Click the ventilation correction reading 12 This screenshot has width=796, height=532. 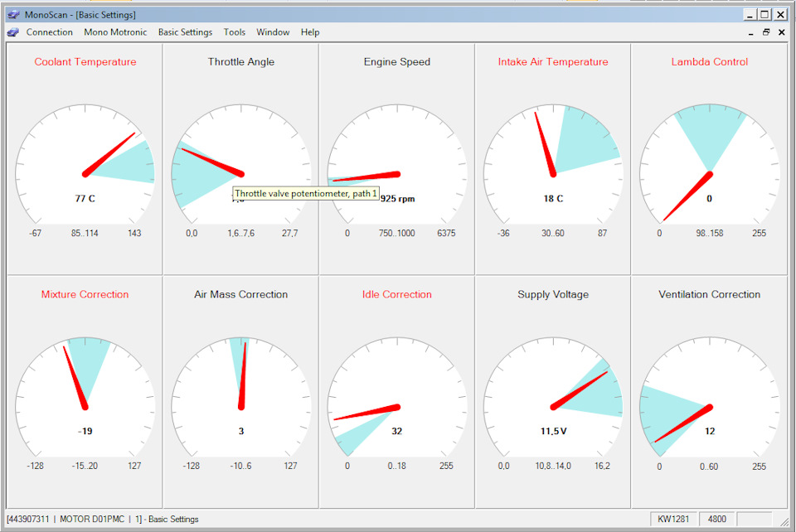710,431
